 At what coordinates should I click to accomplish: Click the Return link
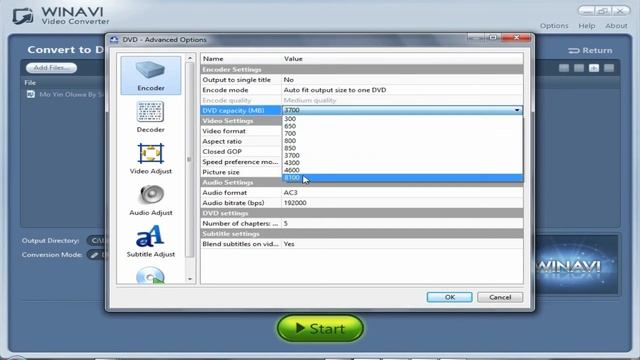point(590,51)
